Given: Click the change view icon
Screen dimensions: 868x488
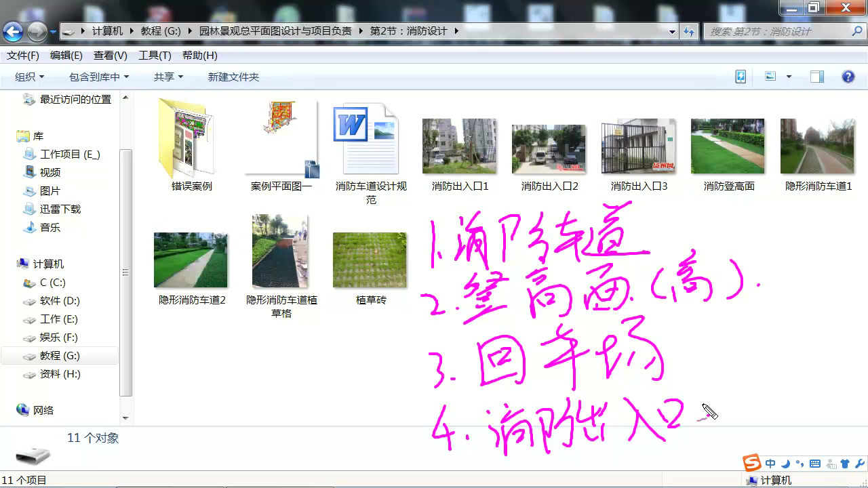Looking at the screenshot, I should click(x=770, y=77).
